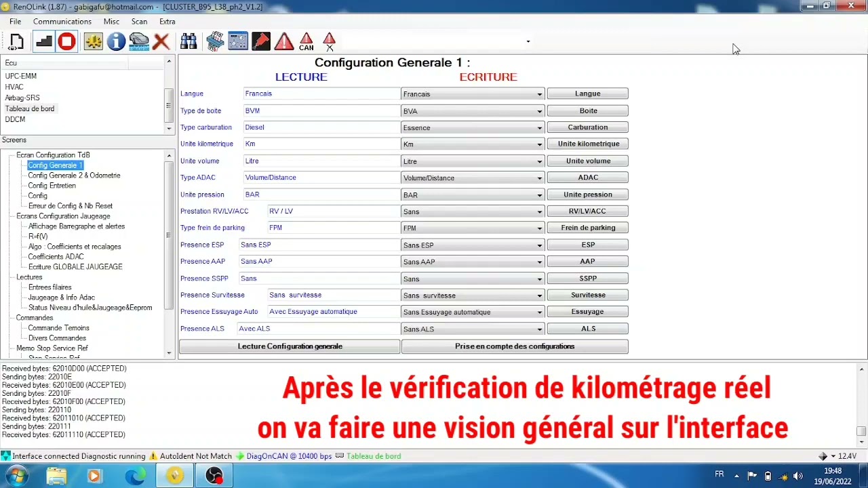Click Prise en compte des configurations
The width and height of the screenshot is (868, 488).
click(x=515, y=346)
